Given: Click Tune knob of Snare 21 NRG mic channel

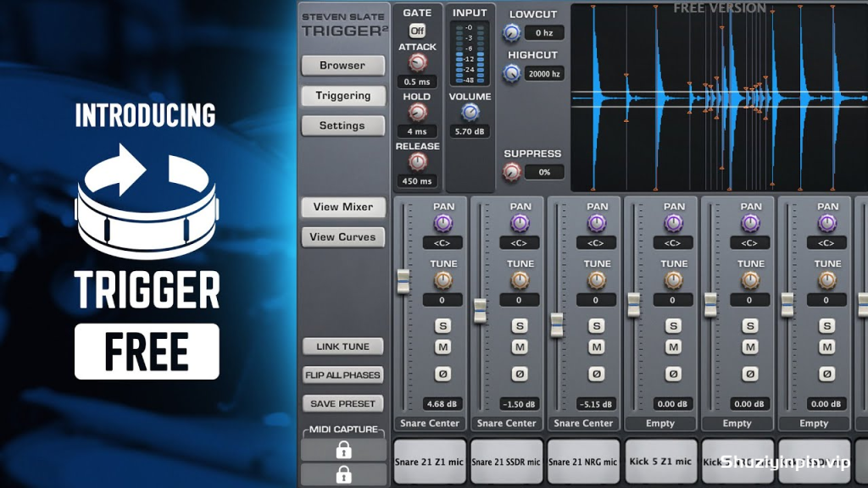Looking at the screenshot, I should click(596, 280).
